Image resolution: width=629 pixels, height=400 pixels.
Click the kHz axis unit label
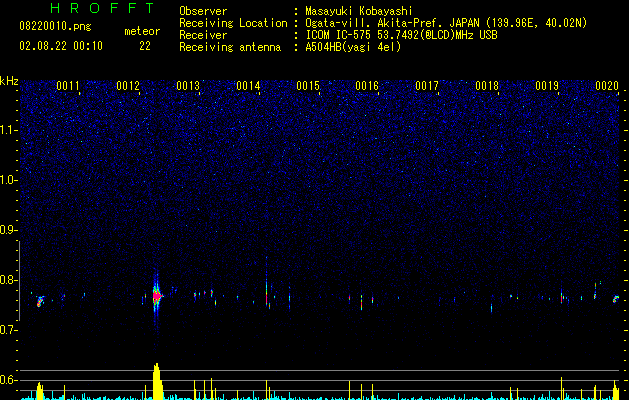[9, 81]
